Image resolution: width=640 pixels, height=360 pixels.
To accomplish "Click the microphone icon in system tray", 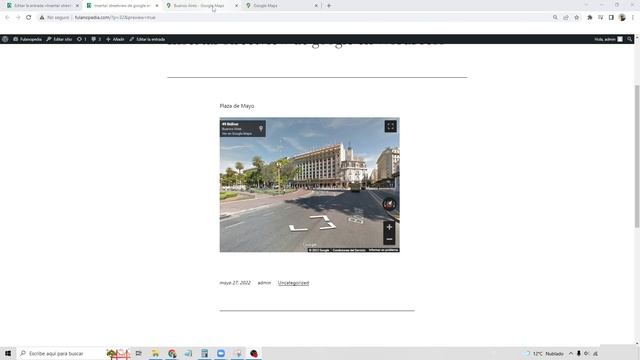I will [x=578, y=353].
